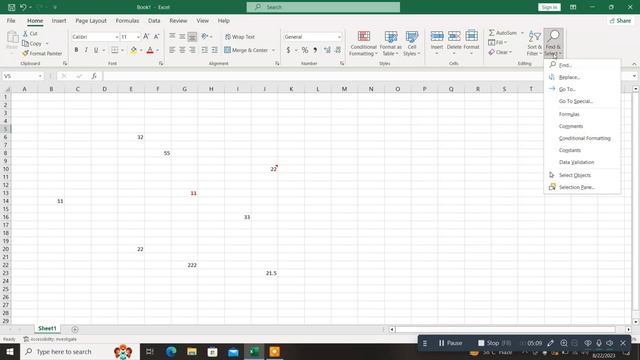Screen dimensions: 640x360
Task: Toggle Middle Align
Action: pyautogui.click(x=182, y=36)
